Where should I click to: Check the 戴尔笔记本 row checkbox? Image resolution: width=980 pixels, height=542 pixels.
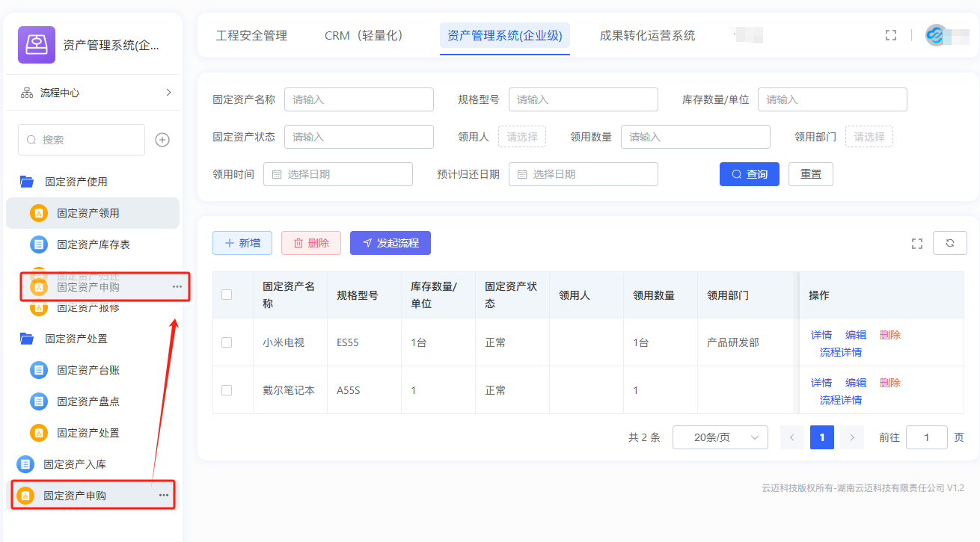pos(227,390)
